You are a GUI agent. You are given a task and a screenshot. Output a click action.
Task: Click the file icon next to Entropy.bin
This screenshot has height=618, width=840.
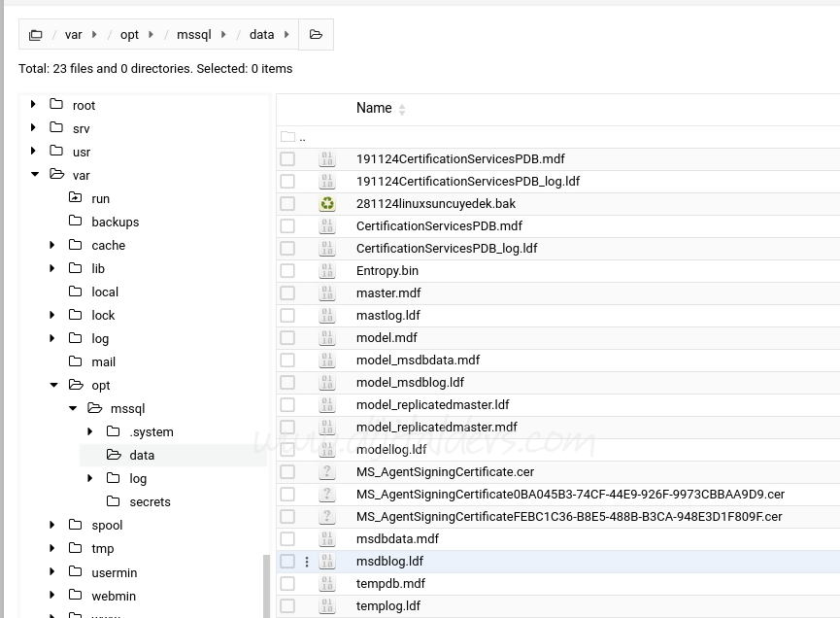tap(327, 270)
